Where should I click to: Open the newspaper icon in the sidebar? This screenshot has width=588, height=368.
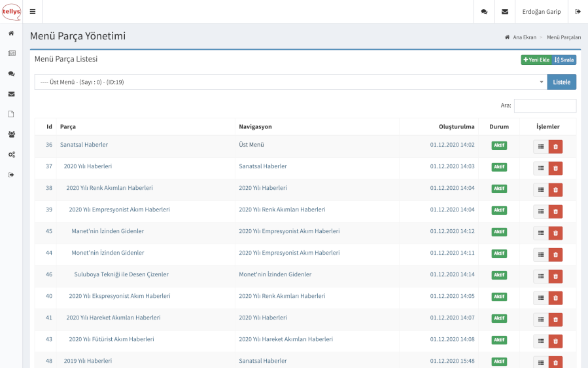(x=11, y=53)
